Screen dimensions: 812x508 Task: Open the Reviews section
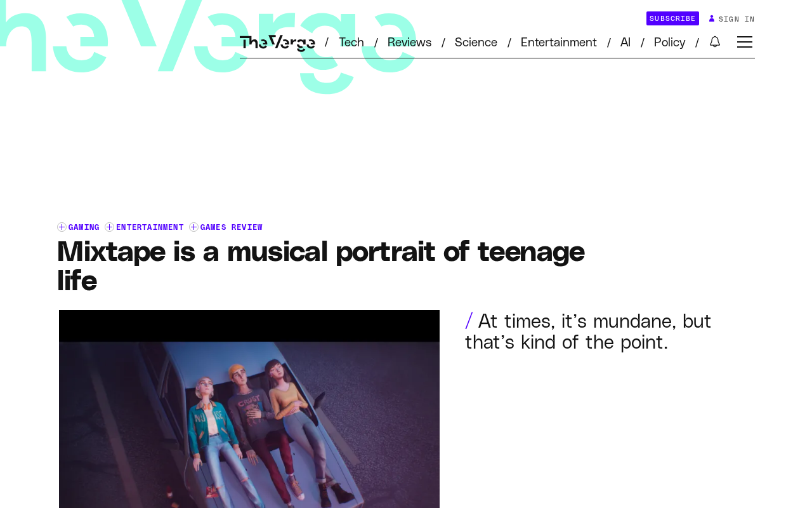pos(409,43)
